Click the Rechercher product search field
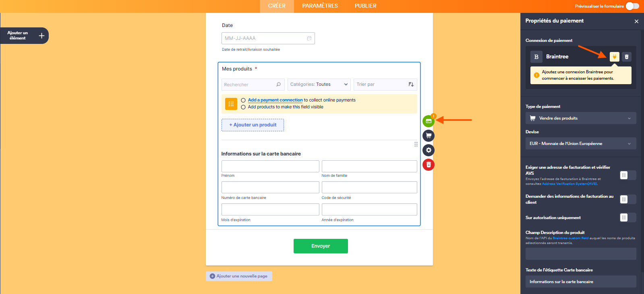Viewport: 644px width, 294px height. coord(250,85)
